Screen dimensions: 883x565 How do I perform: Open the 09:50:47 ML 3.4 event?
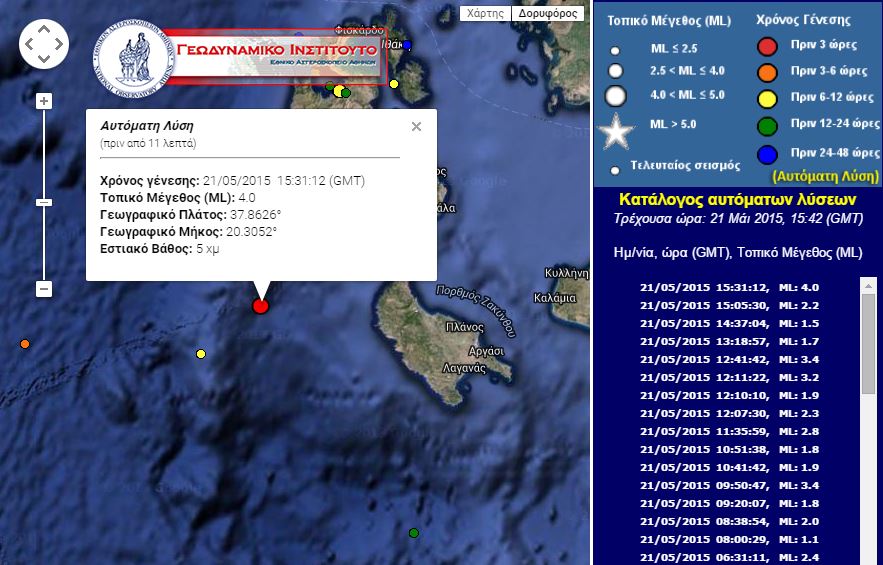(729, 485)
